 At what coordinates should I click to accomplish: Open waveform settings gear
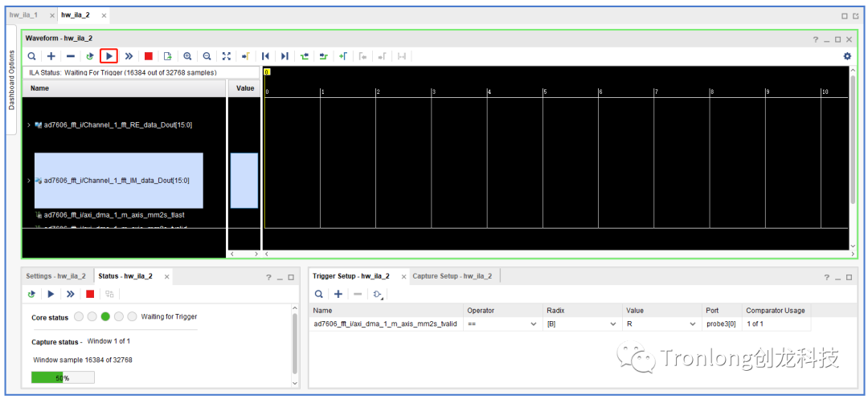(846, 56)
